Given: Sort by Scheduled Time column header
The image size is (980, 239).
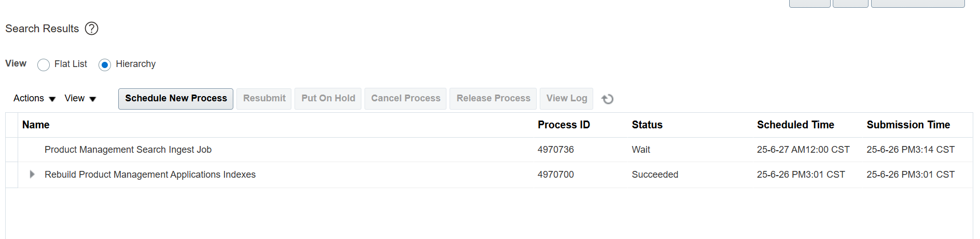Looking at the screenshot, I should point(795,125).
